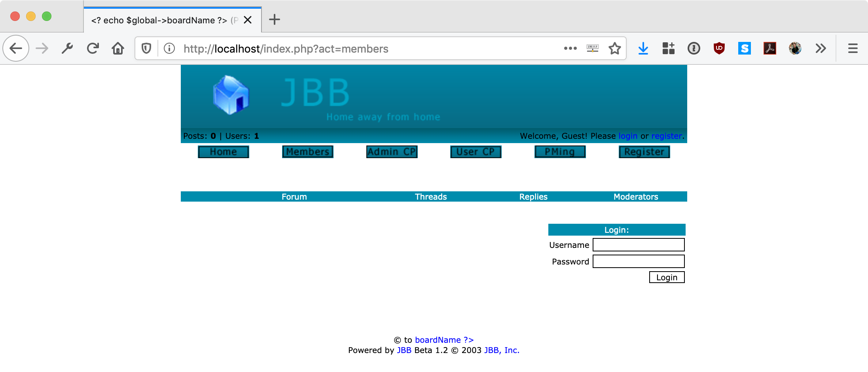
Task: Click the browser back arrow button
Action: click(x=16, y=49)
